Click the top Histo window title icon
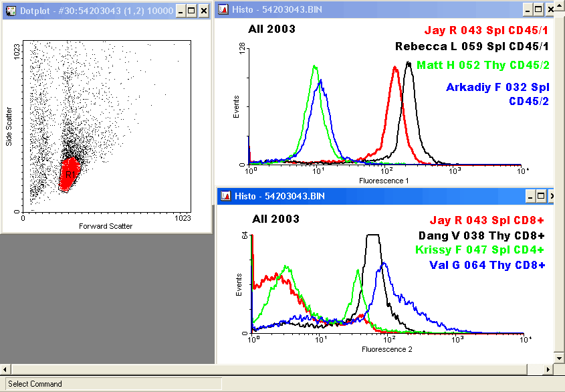Screen dimensions: 565x392 coord(225,10)
